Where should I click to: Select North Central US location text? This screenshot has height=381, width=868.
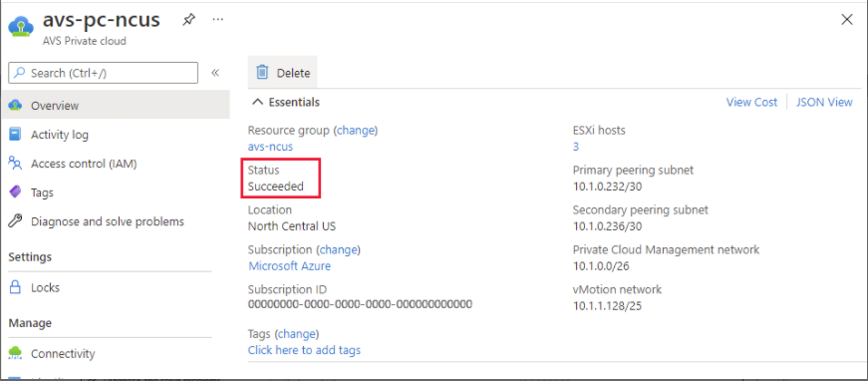tap(292, 226)
